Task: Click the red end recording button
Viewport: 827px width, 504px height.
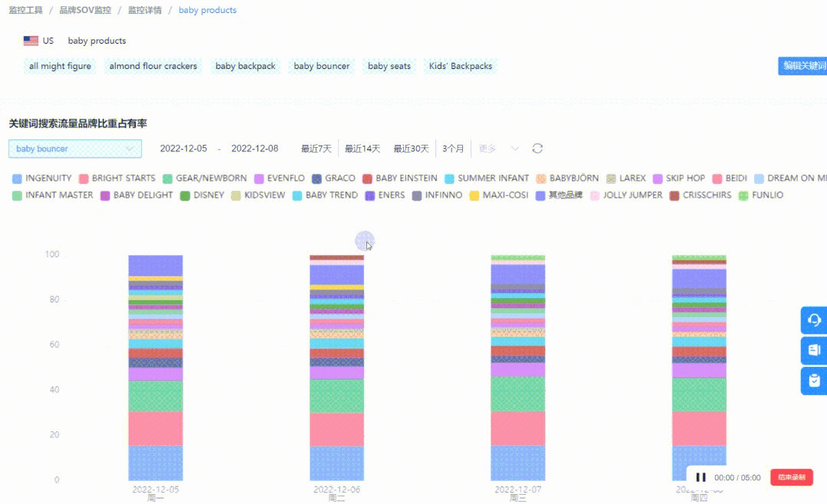Action: click(x=791, y=477)
